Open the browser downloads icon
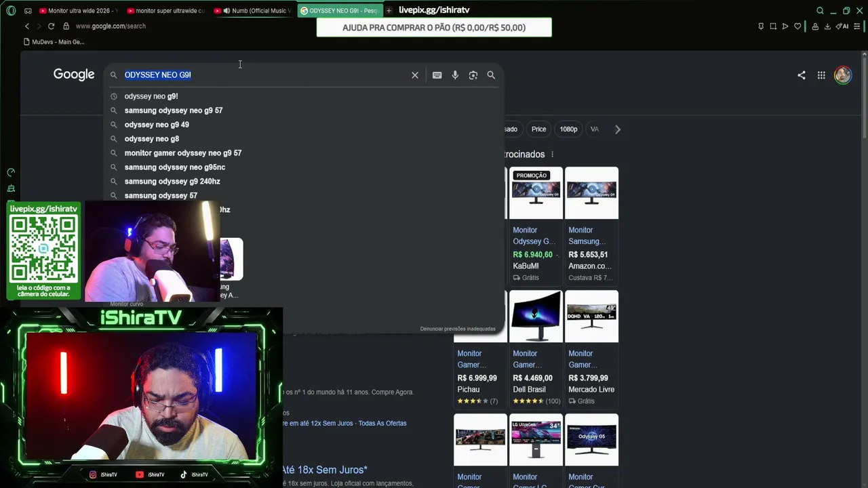This screenshot has width=868, height=488. (x=827, y=26)
